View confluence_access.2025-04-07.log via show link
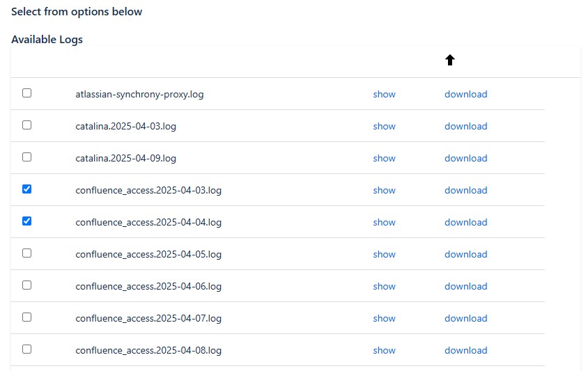 384,318
